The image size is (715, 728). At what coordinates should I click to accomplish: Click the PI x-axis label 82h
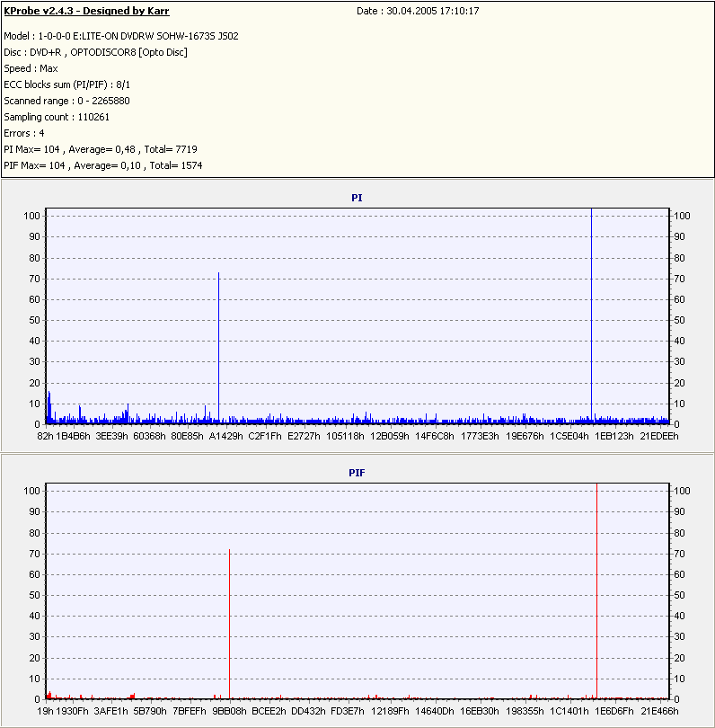point(45,437)
